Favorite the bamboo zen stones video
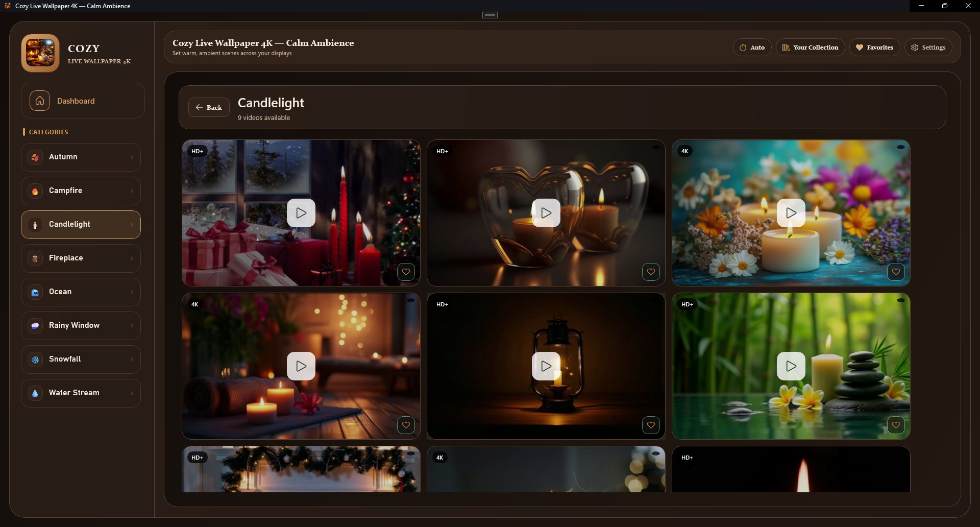 (896, 425)
